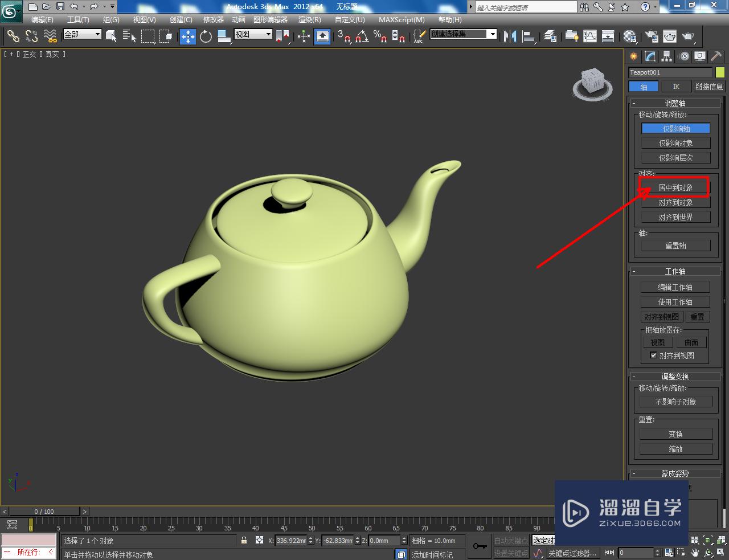
Task: Click 编辑工作轴 button
Action: tap(675, 287)
